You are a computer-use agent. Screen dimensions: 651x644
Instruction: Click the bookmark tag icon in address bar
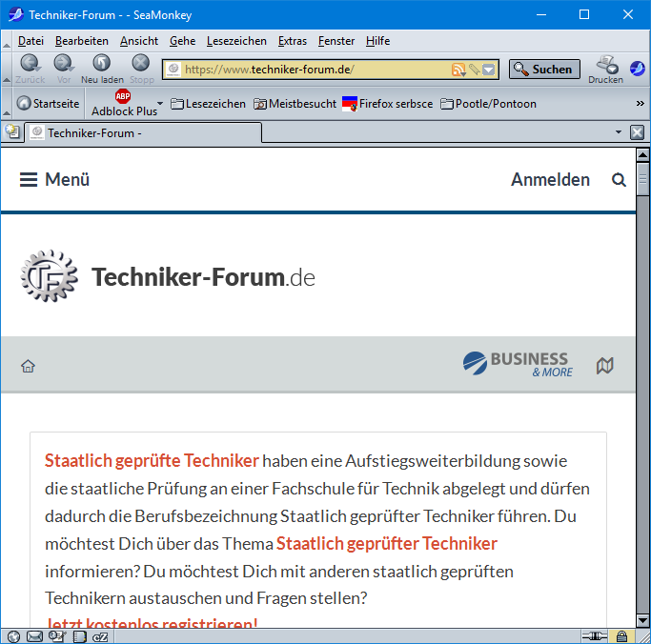474,70
